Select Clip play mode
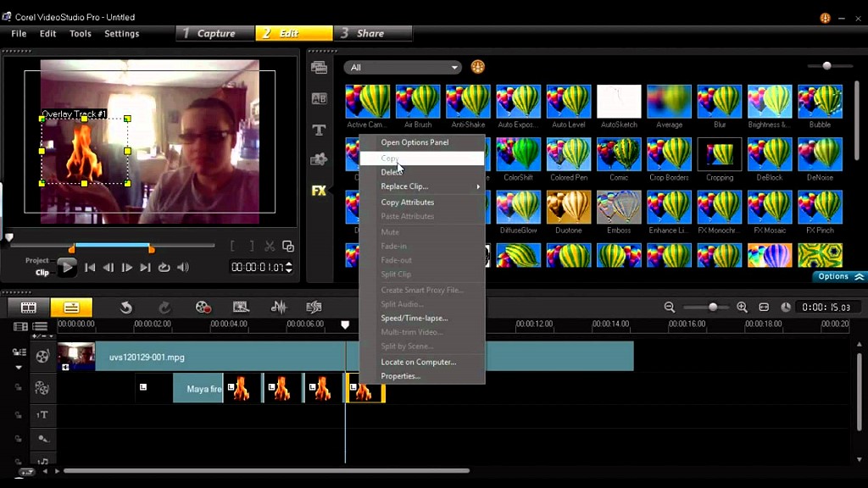This screenshot has width=868, height=488. [x=42, y=272]
